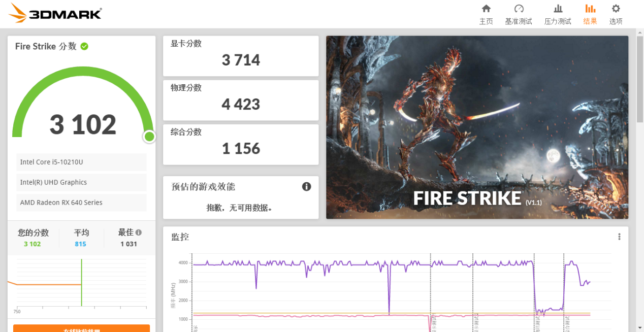The width and height of the screenshot is (644, 332).
Task: Click the 3DMark logo
Action: (x=55, y=13)
